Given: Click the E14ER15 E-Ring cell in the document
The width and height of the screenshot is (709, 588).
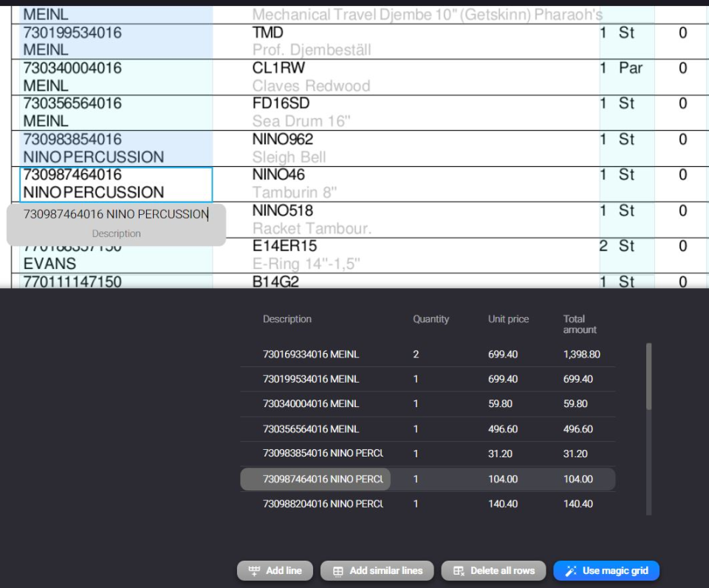Looking at the screenshot, I should coord(332,253).
